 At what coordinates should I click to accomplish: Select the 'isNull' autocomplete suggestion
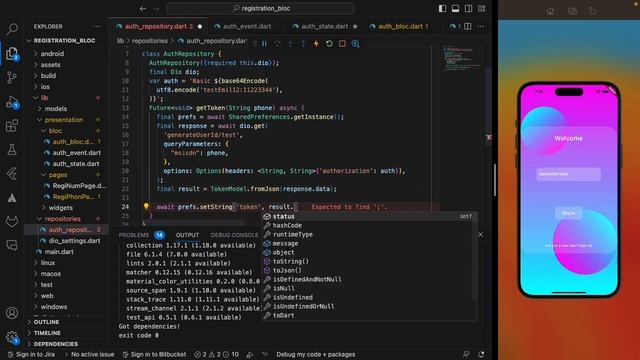(x=369, y=288)
